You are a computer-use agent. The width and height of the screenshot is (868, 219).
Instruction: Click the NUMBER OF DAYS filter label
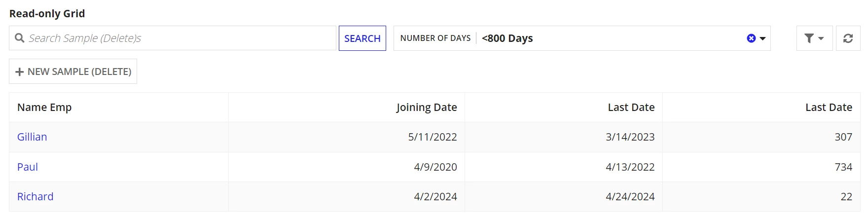coord(435,38)
